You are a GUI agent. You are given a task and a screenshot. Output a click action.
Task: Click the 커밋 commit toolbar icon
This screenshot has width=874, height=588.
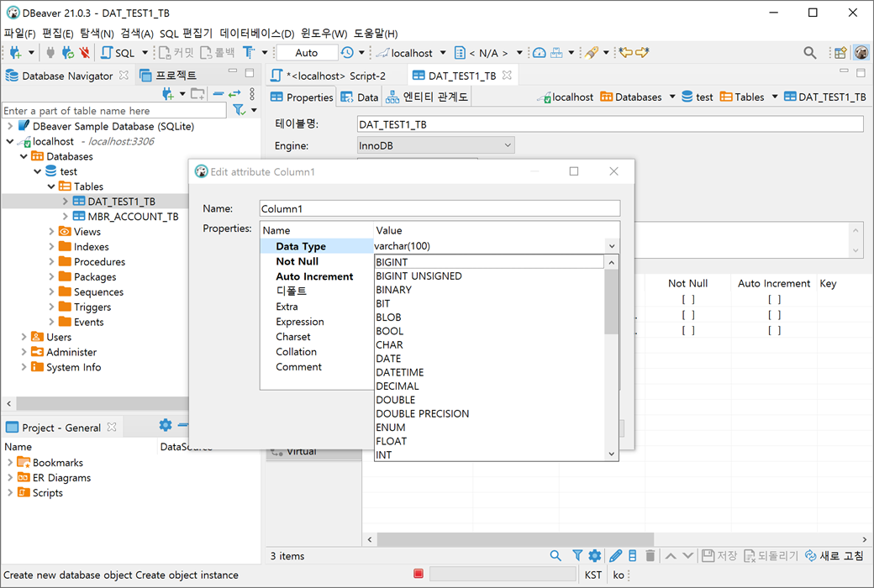(176, 52)
